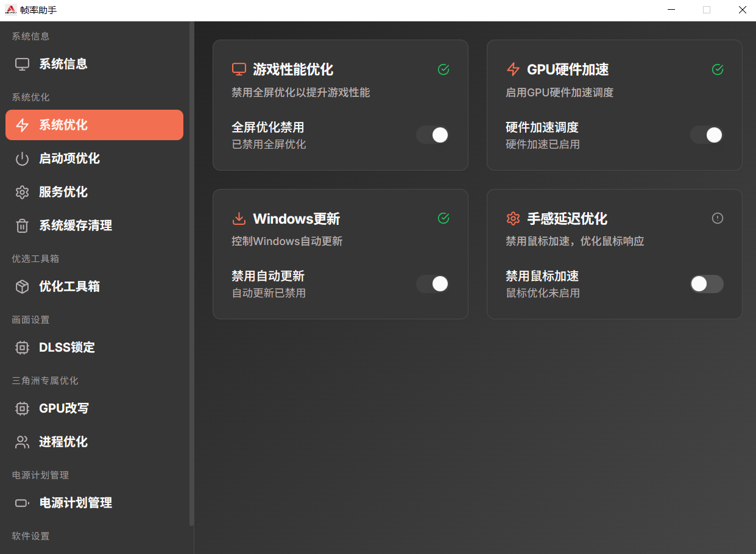Screen dimensions: 756x554
Task: Click the warning status icon on 手感延迟优化 card
Action: point(717,218)
